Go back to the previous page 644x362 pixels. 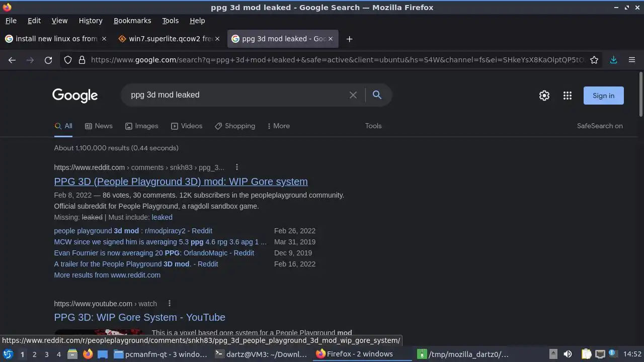coord(12,60)
